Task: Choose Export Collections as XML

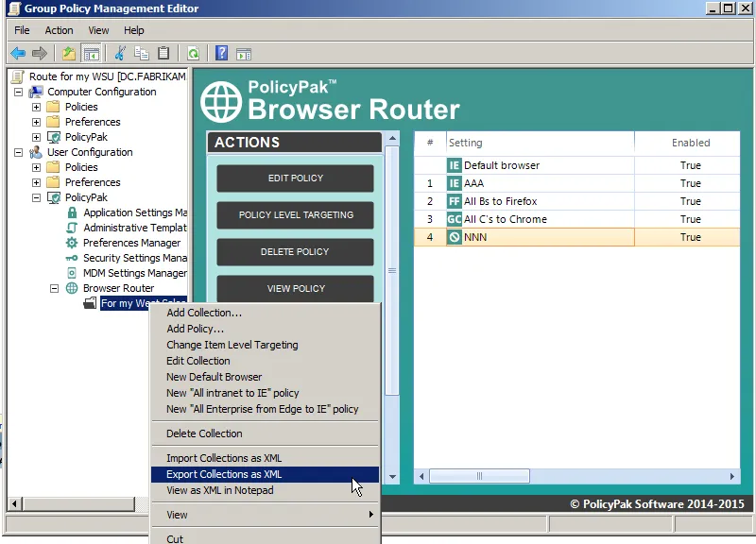Action: pos(224,474)
